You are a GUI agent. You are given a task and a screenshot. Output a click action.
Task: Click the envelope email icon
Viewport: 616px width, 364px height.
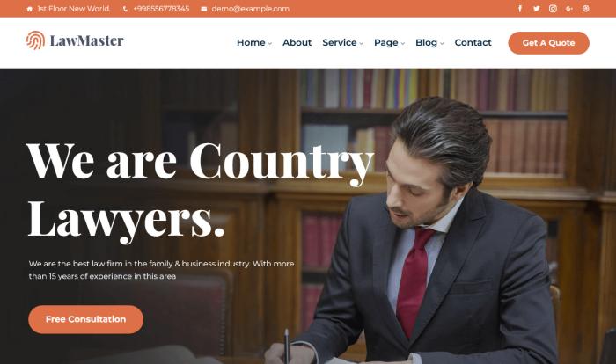204,9
